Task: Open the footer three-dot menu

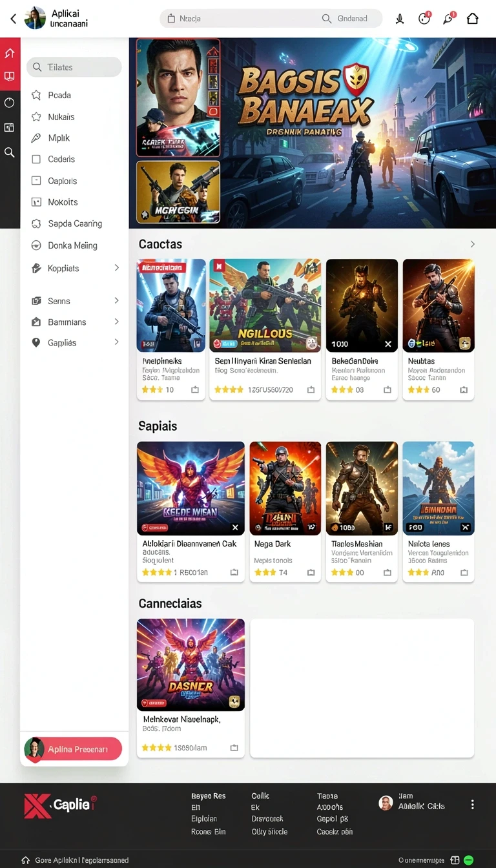Action: (x=472, y=805)
